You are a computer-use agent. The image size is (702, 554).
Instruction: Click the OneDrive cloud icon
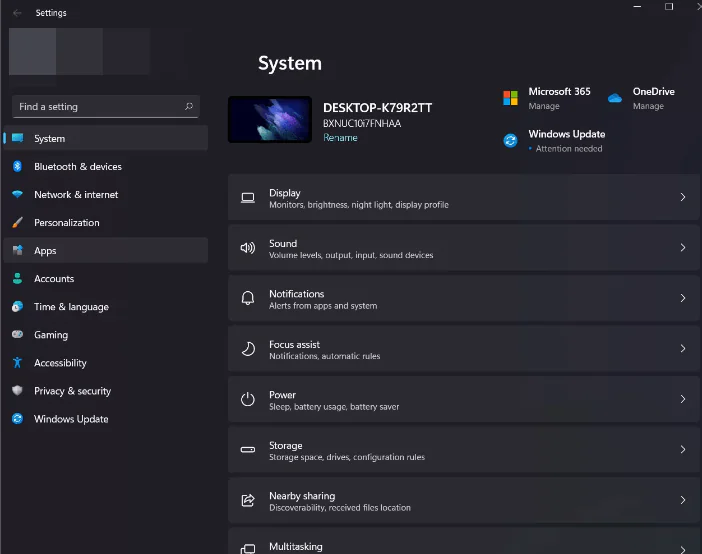615,98
